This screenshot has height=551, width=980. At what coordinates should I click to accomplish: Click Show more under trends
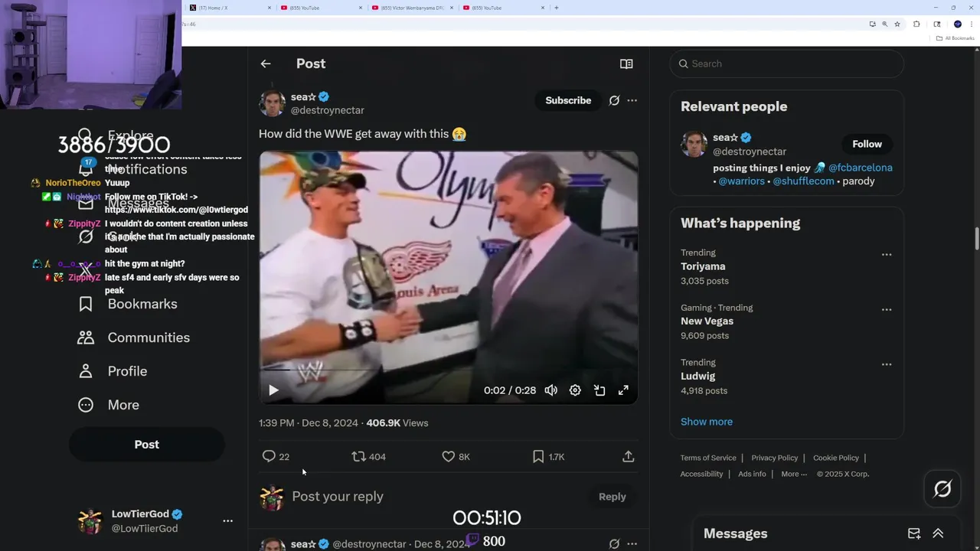(706, 422)
